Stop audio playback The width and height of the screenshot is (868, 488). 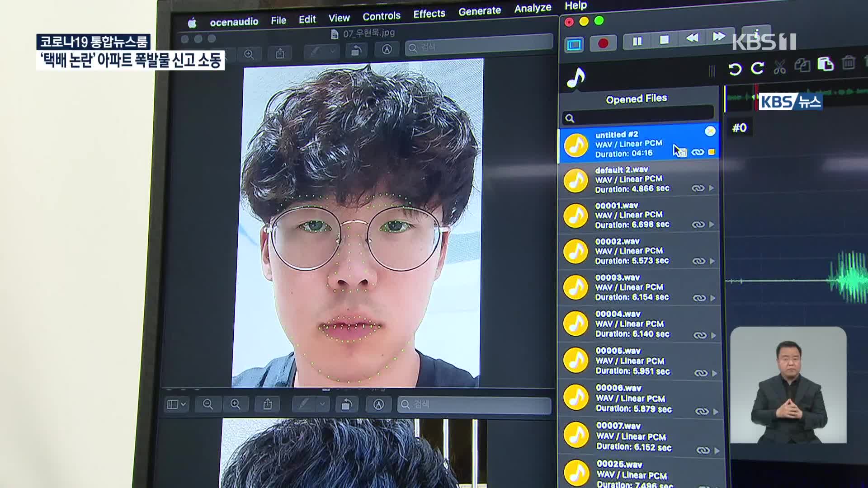click(664, 40)
